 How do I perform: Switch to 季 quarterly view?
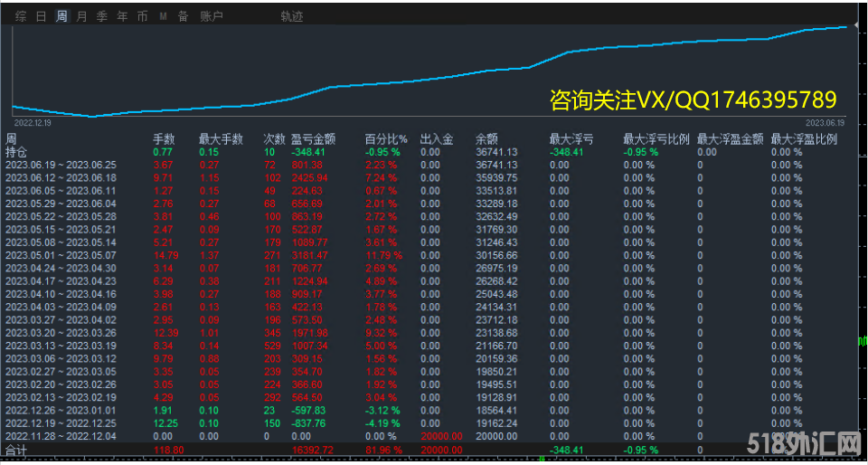coord(102,16)
